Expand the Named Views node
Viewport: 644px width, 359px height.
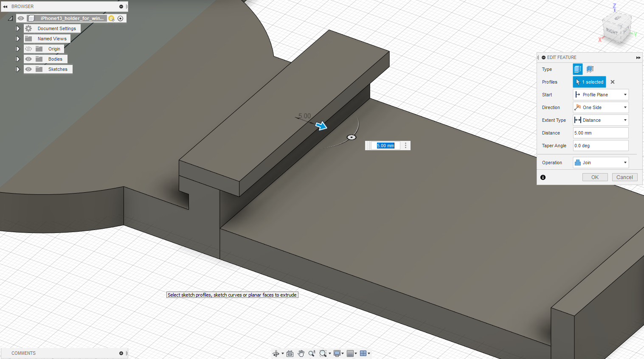(18, 39)
